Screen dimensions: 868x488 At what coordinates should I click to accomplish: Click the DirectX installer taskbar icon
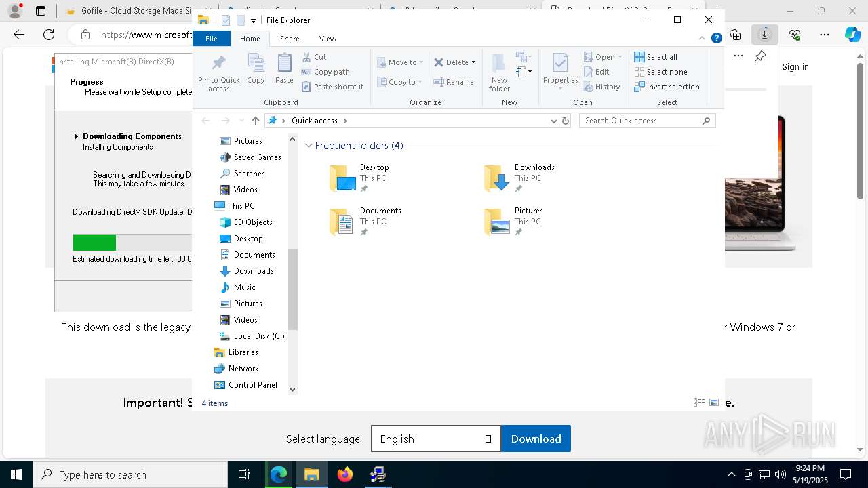click(378, 474)
